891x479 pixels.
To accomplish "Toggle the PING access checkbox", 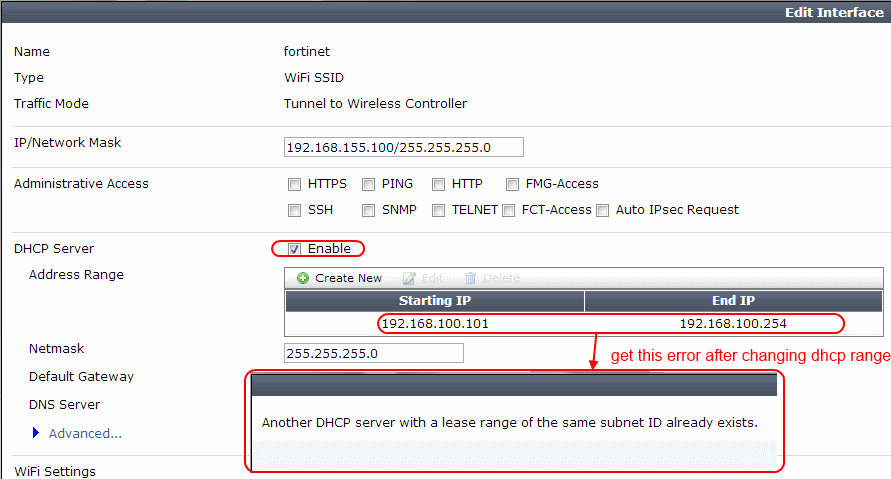I will [369, 184].
